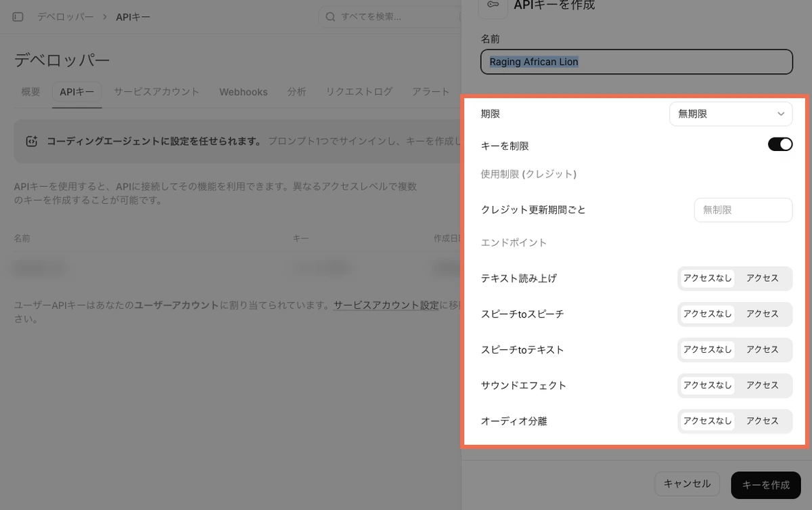This screenshot has width=812, height=510.
Task: Click APIキー in the breadcrumb
Action: 133,16
